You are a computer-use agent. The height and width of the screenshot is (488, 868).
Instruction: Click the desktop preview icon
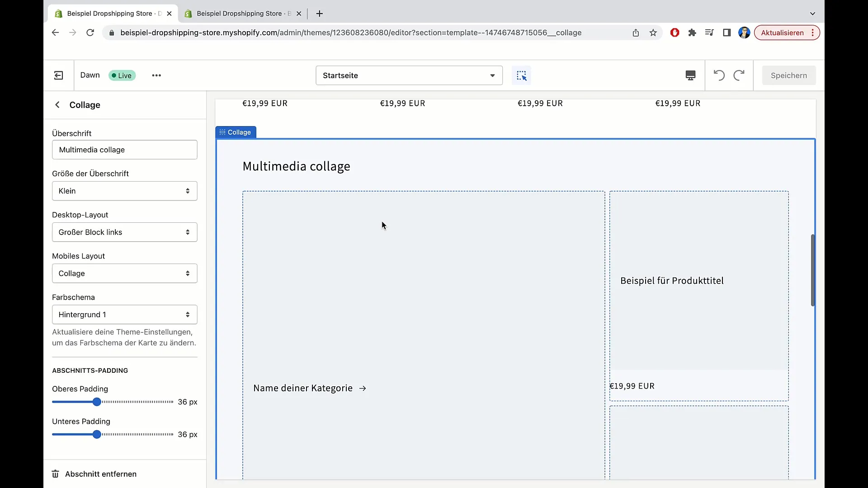pos(690,75)
